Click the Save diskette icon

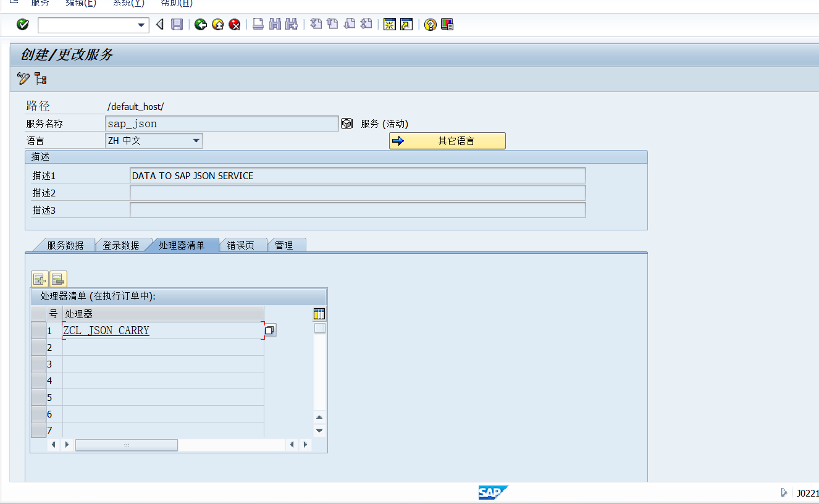(x=177, y=25)
